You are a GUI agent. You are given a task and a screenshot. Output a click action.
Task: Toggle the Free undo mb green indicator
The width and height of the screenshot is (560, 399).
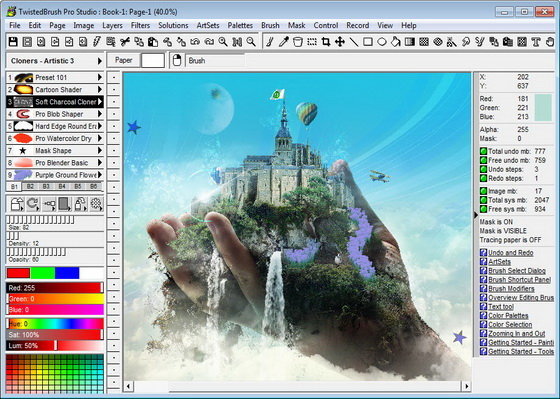pyautogui.click(x=483, y=160)
